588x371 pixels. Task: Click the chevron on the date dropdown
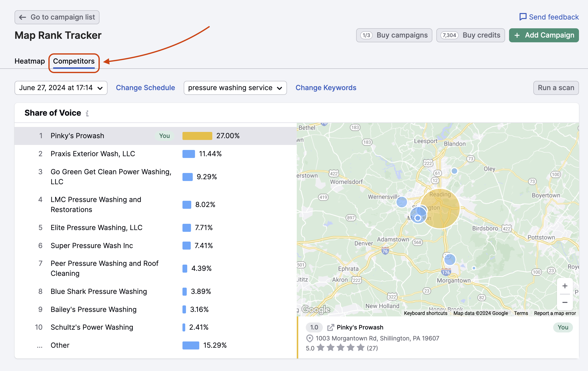coord(100,88)
